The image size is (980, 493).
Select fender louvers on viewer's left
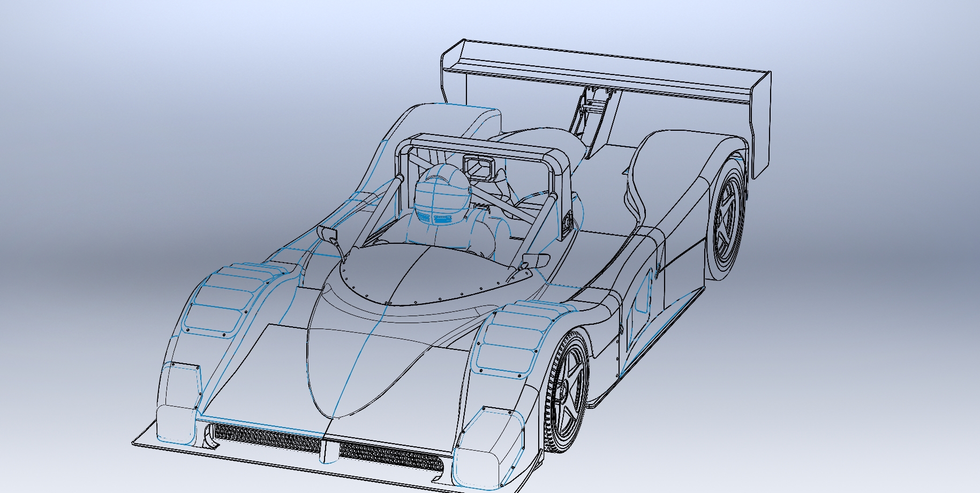coord(225,300)
